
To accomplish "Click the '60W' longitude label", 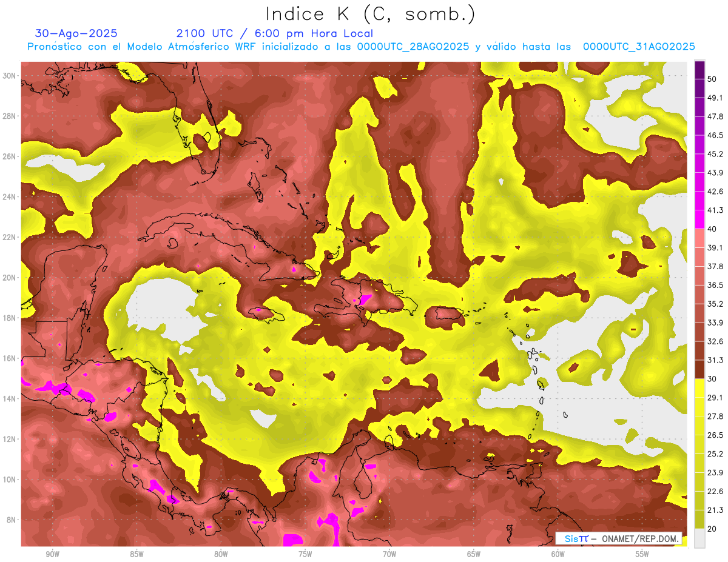I will 558,554.
